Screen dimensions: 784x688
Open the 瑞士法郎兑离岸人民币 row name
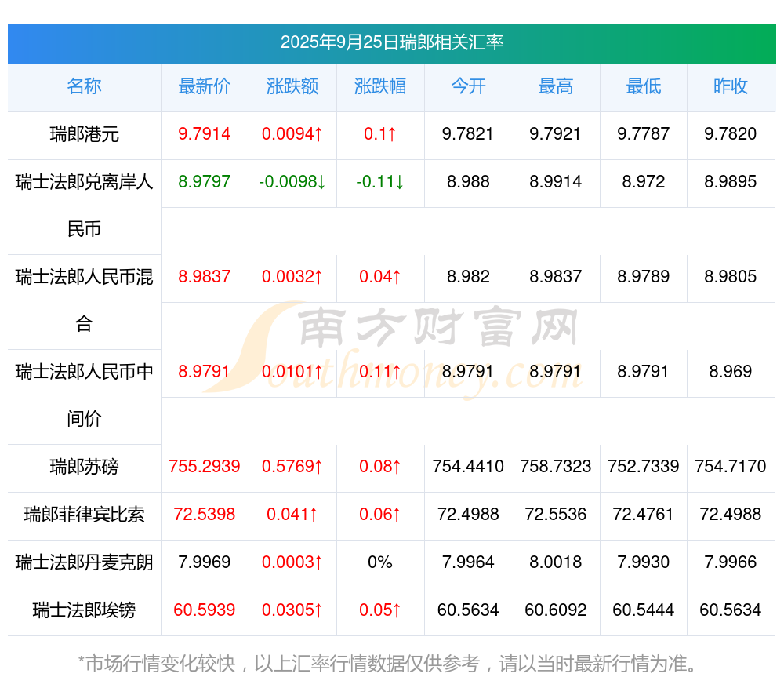pos(84,205)
